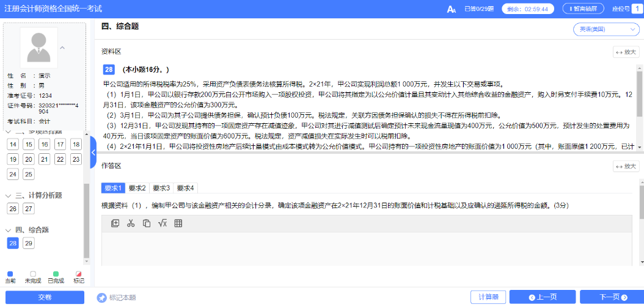
Task: Click the candidate avatar photo
Action: tap(39, 48)
